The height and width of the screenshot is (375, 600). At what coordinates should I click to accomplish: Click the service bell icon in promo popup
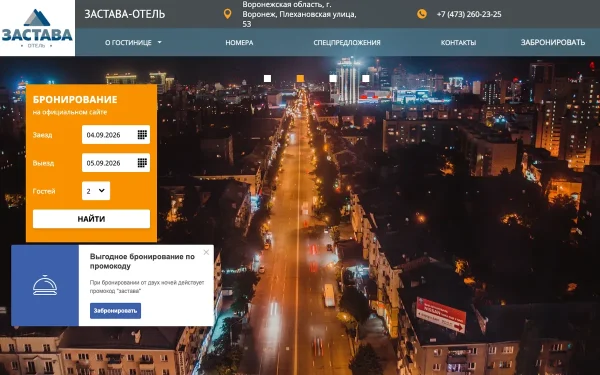[45, 285]
